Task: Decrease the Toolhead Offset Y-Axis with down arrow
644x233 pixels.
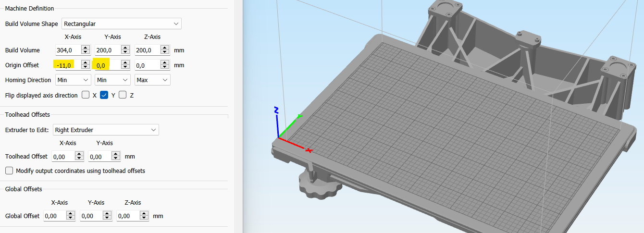Action: [x=116, y=159]
